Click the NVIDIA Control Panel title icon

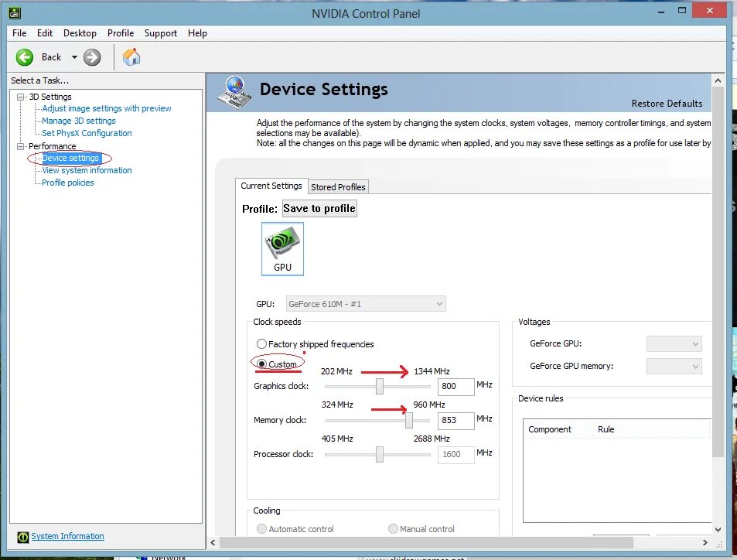click(x=15, y=12)
